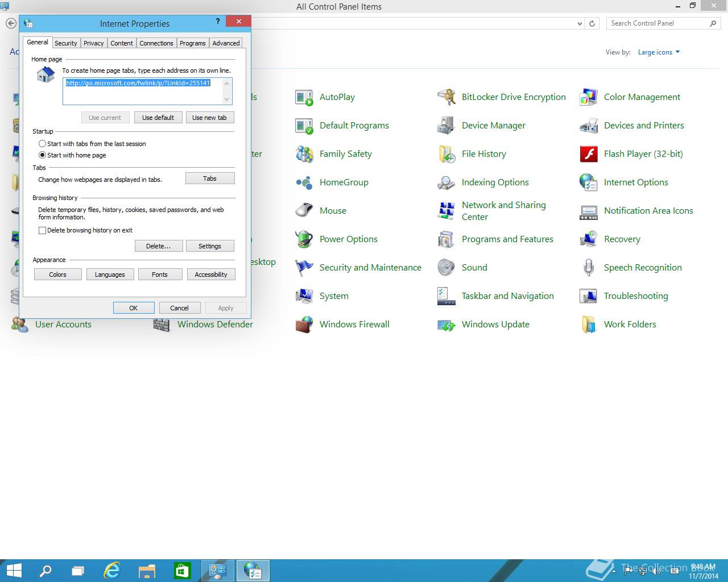
Task: Open the Speech Recognition microphone icon
Action: tap(589, 268)
